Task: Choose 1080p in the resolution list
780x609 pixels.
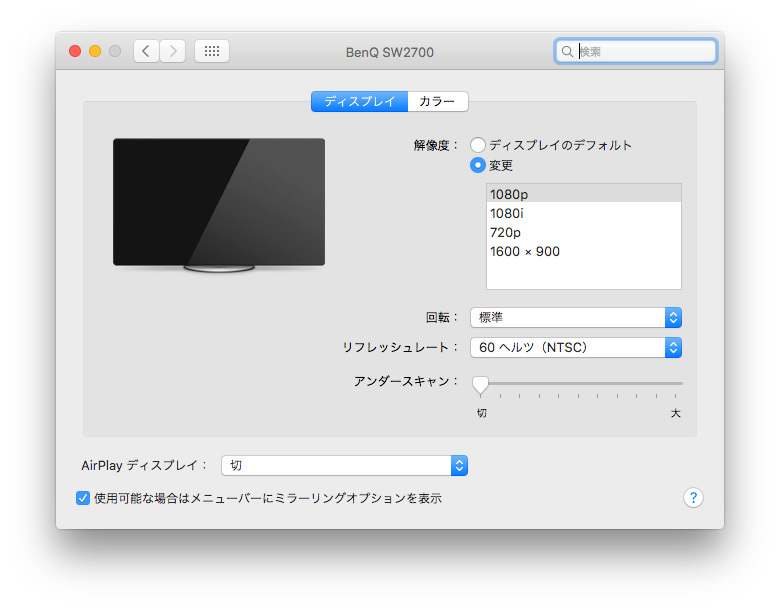Action: coord(584,194)
